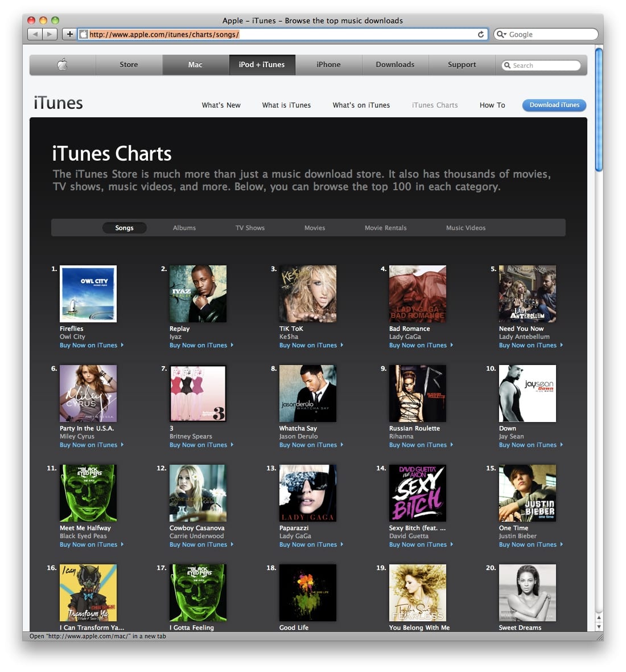The width and height of the screenshot is (626, 672).
Task: Open the Support tab
Action: [462, 65]
